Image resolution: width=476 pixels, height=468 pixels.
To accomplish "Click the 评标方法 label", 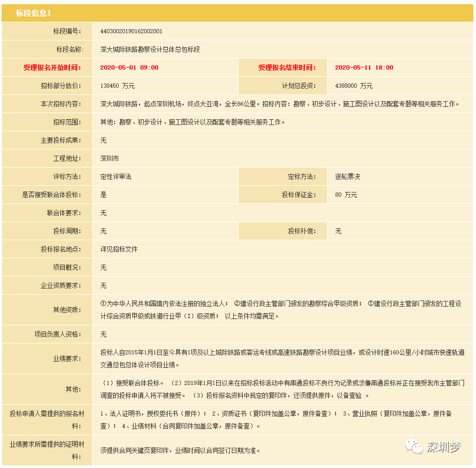I will 67,176.
